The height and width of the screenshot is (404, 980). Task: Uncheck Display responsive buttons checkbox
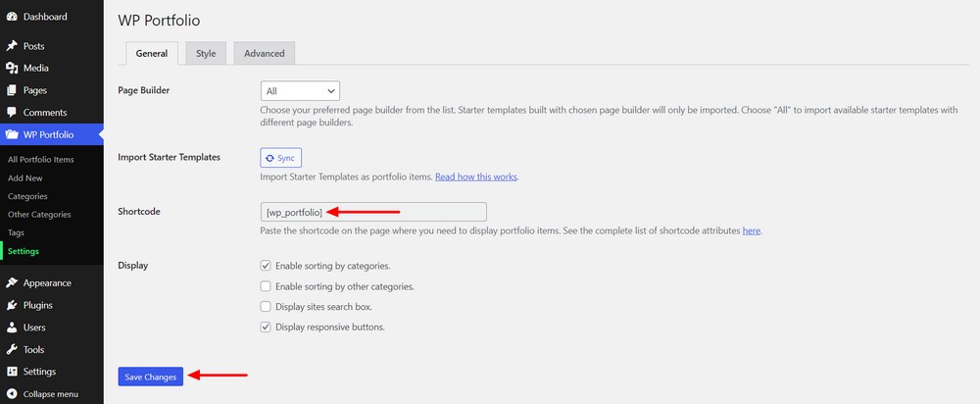[266, 328]
